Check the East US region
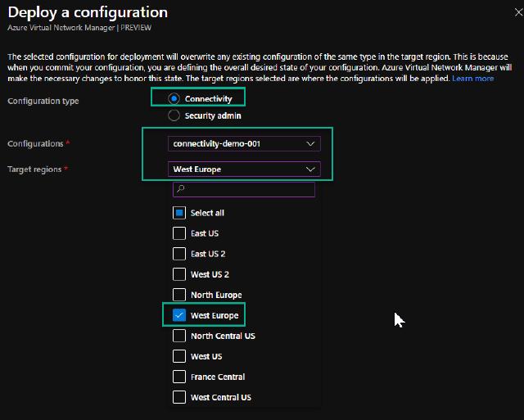 tap(180, 233)
